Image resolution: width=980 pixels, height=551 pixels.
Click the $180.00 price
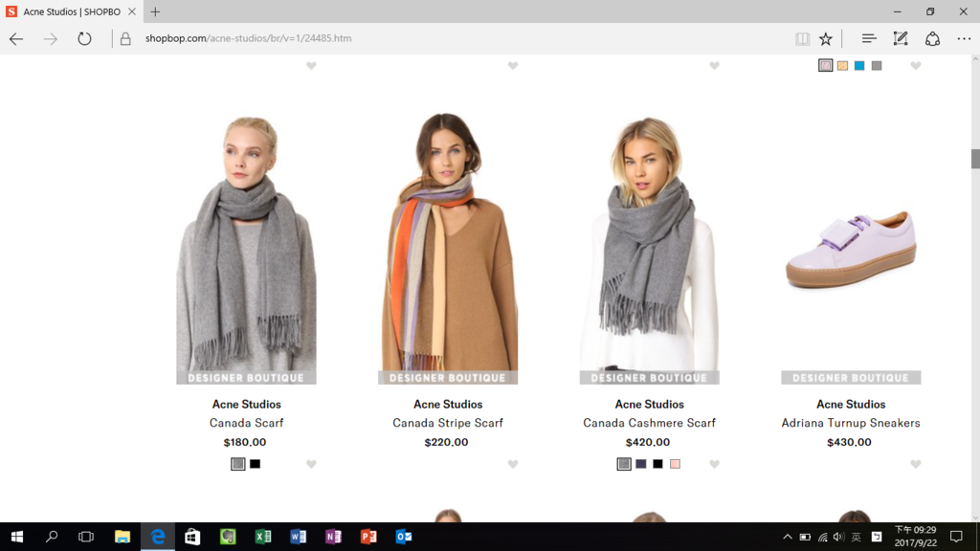245,442
